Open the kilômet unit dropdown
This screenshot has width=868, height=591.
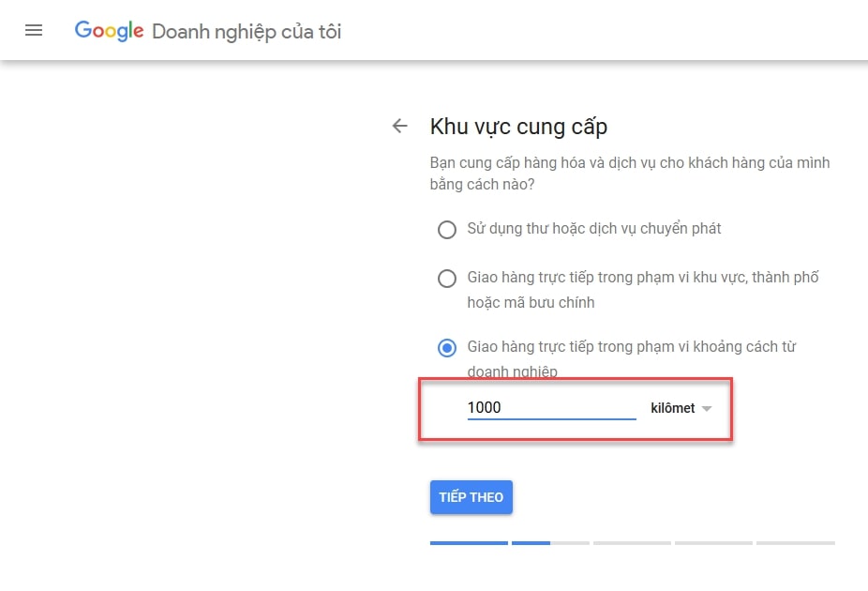click(x=681, y=408)
